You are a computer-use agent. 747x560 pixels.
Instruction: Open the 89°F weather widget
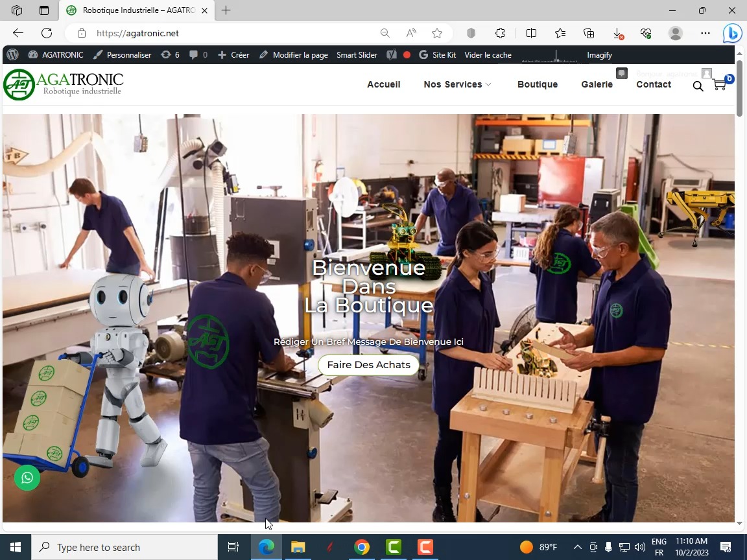(x=539, y=547)
